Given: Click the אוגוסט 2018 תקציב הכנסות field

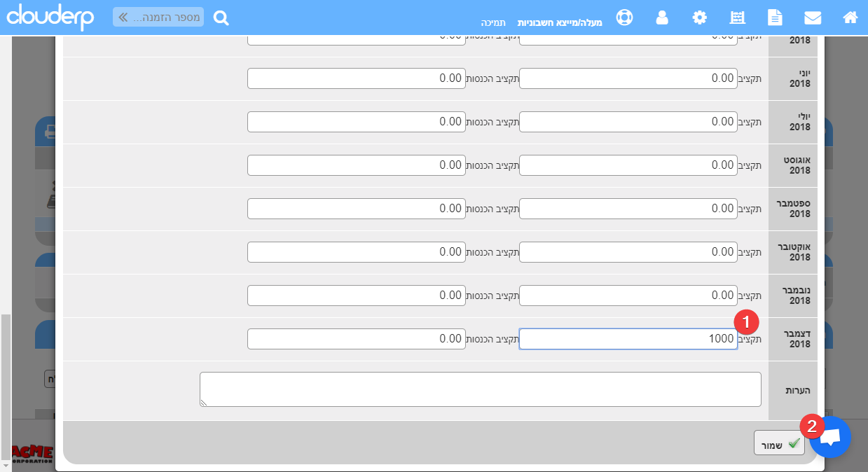Looking at the screenshot, I should [x=356, y=165].
